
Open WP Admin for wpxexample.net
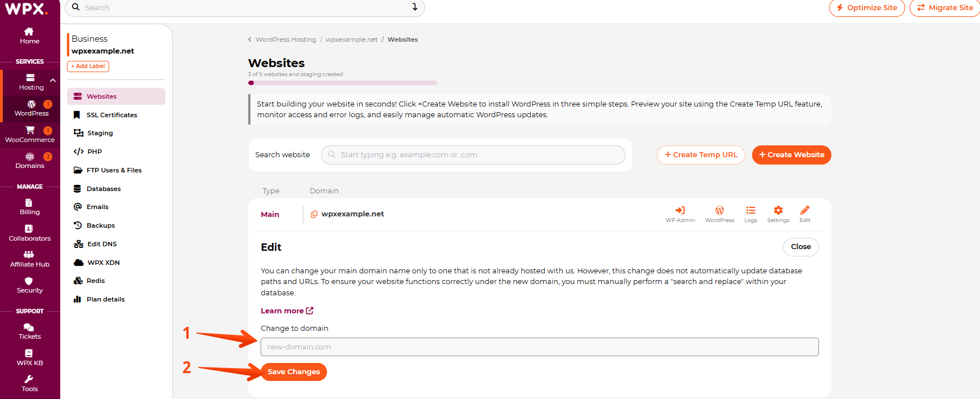(680, 214)
